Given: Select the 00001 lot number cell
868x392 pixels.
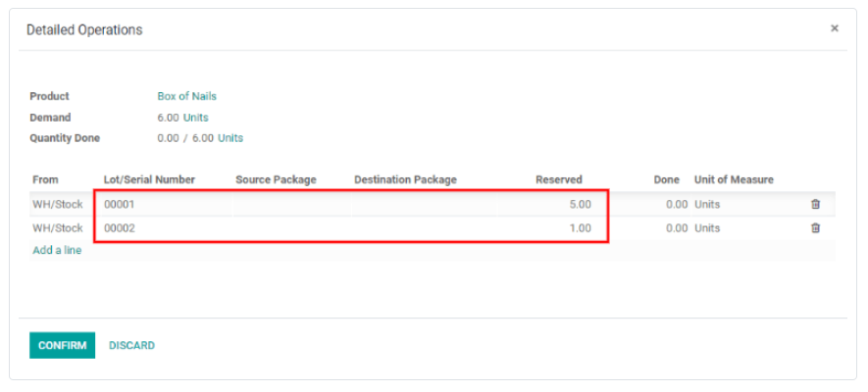Looking at the screenshot, I should pyautogui.click(x=162, y=205).
